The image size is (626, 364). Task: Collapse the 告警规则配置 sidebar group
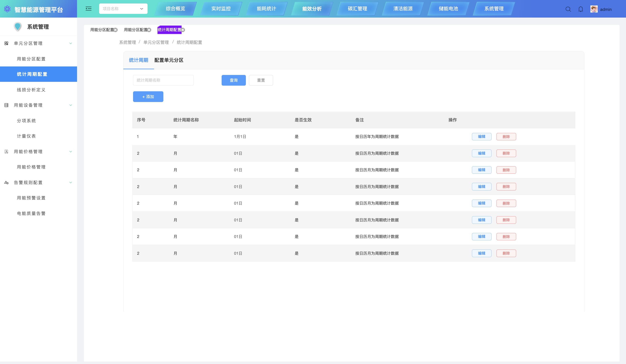[x=71, y=183]
